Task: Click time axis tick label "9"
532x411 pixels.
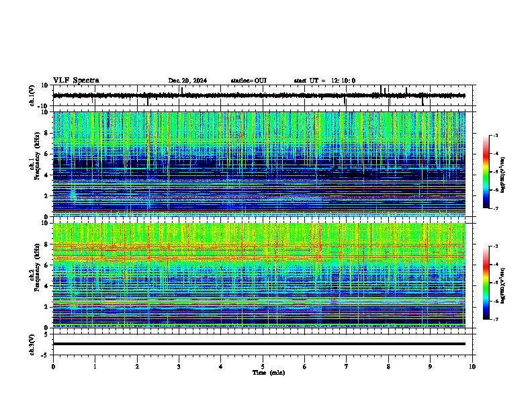Action: point(430,367)
